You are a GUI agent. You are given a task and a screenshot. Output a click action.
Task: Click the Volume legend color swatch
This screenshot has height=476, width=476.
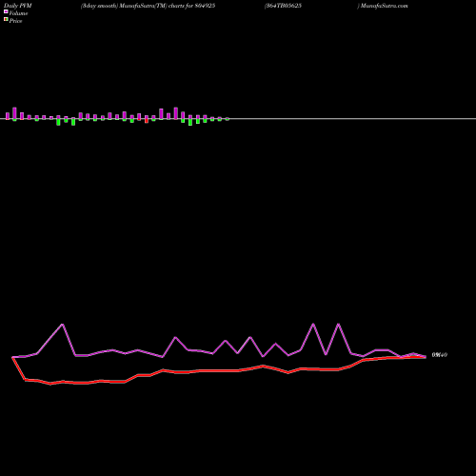[x=6, y=11]
